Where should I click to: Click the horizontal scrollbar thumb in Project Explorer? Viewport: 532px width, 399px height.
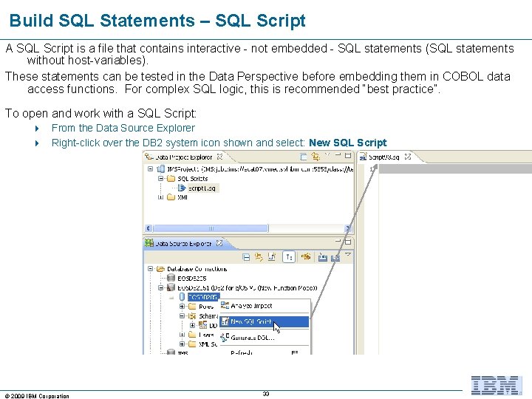pos(211,228)
